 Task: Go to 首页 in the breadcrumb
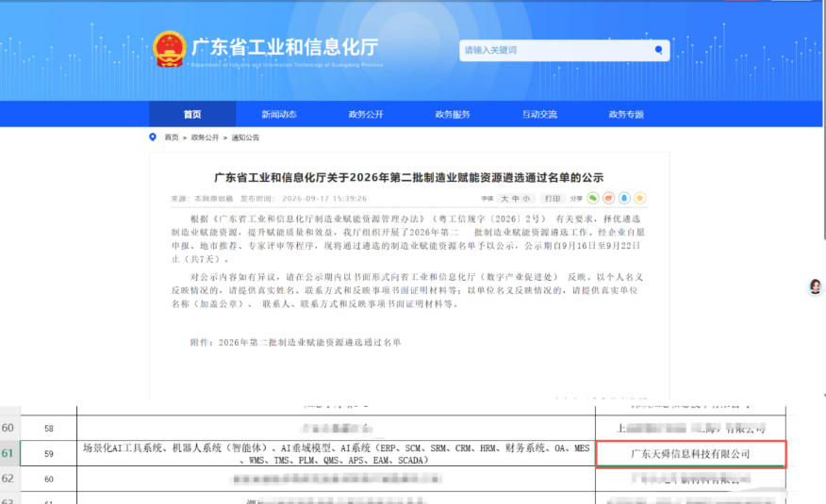coord(172,138)
